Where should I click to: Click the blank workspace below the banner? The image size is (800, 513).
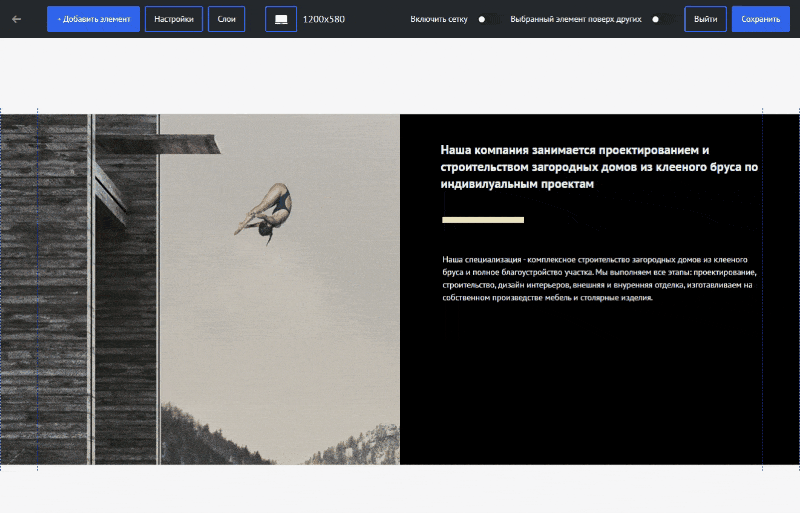[400, 490]
